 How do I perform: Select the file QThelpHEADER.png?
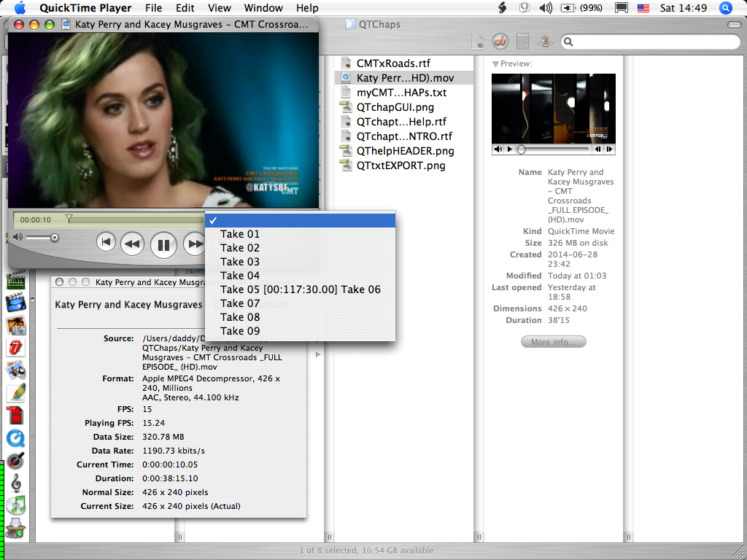[404, 151]
